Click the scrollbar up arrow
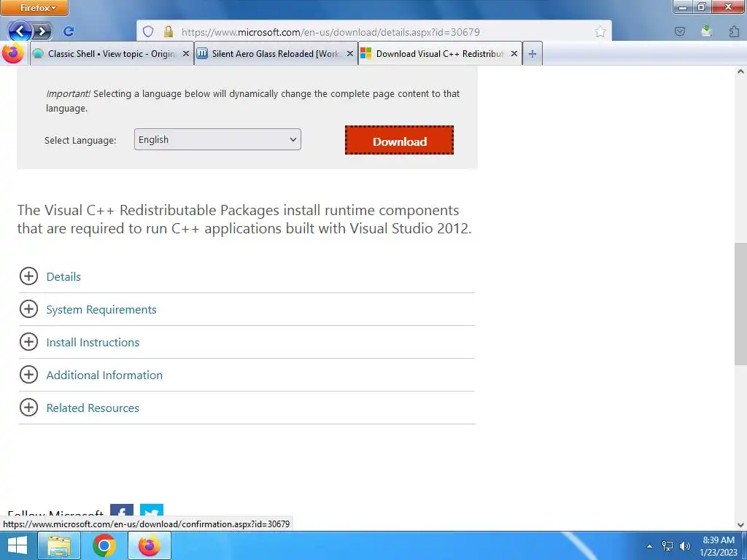The width and height of the screenshot is (747, 560). coord(740,72)
